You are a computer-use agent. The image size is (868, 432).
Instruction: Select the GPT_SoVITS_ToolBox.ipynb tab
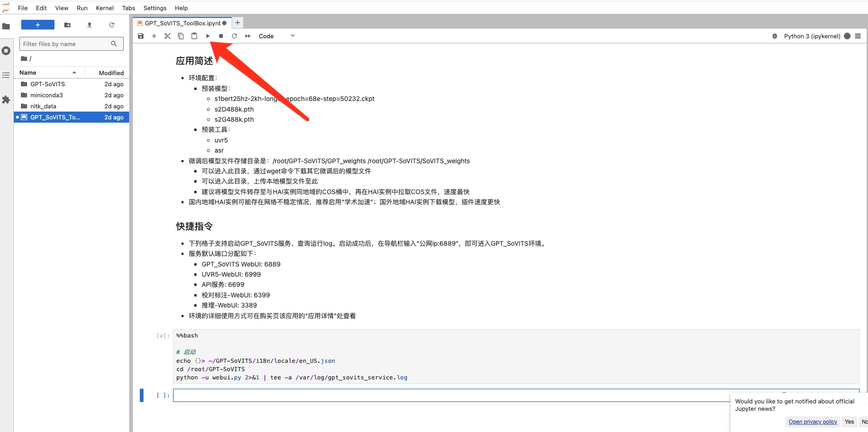(181, 22)
